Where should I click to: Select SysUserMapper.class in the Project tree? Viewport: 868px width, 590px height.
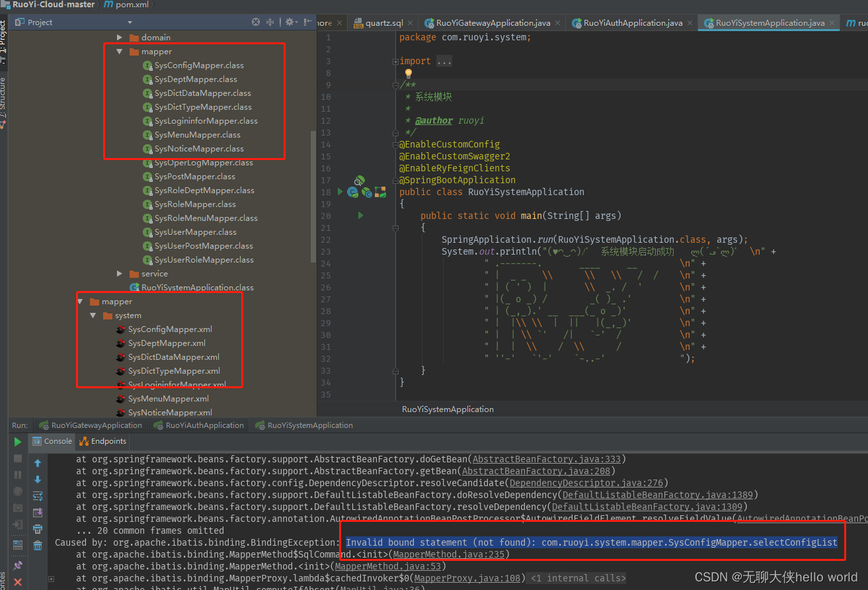tap(194, 232)
